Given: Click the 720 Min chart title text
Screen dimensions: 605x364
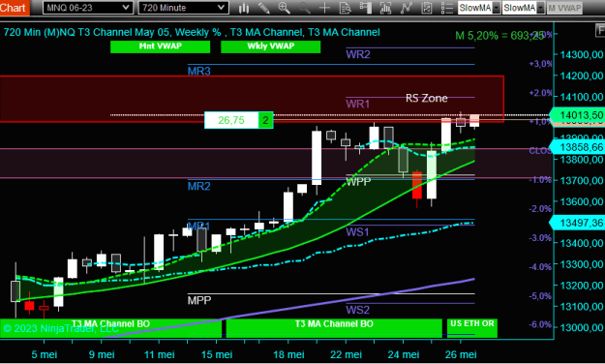Looking at the screenshot, I should click(192, 32).
